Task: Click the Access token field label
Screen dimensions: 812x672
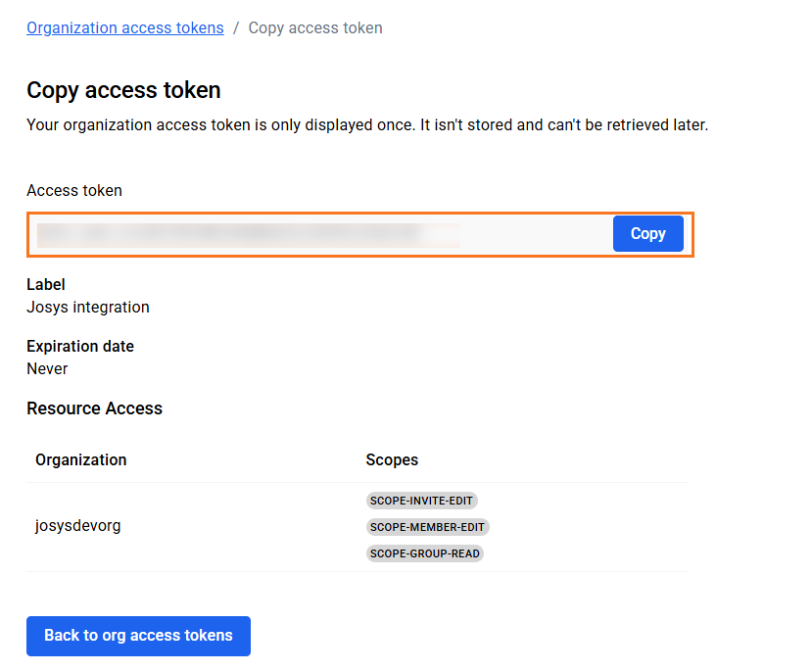Action: click(x=74, y=191)
